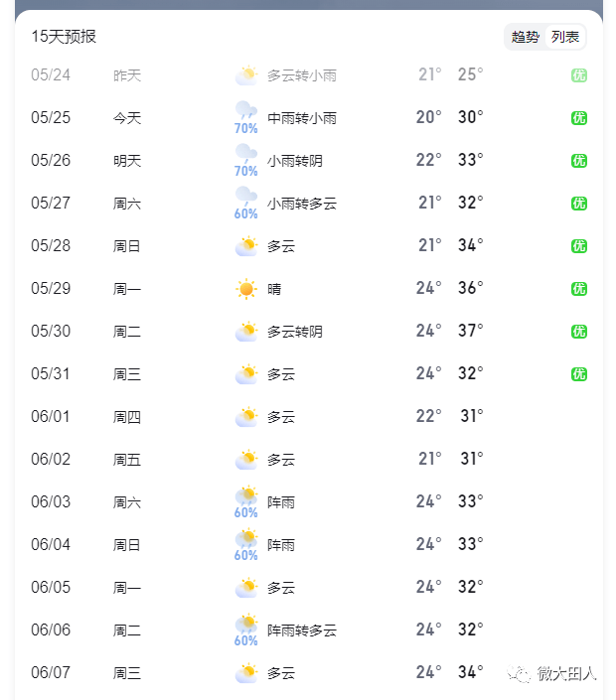Click the 多云转阴 weather description

click(x=295, y=332)
